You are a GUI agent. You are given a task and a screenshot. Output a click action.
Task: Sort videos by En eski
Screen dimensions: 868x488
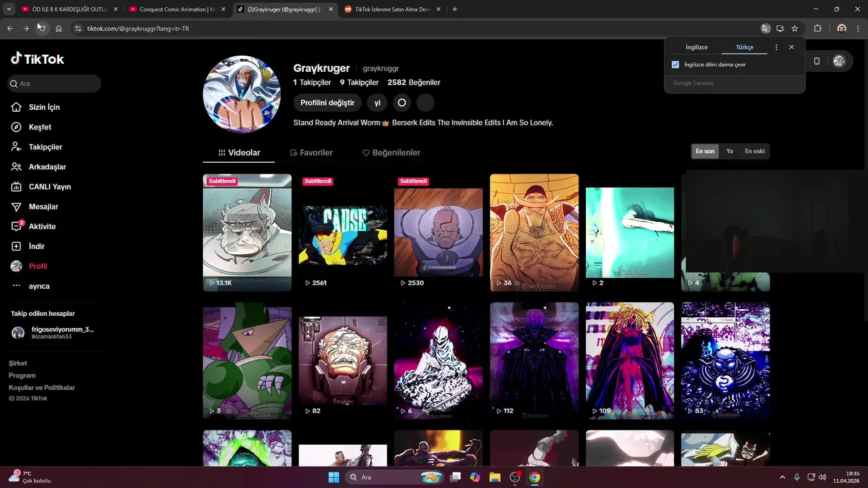click(x=754, y=151)
